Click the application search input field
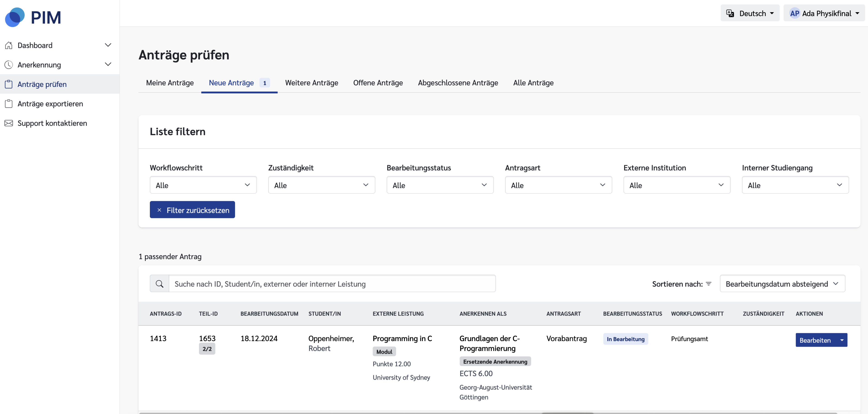 click(332, 284)
